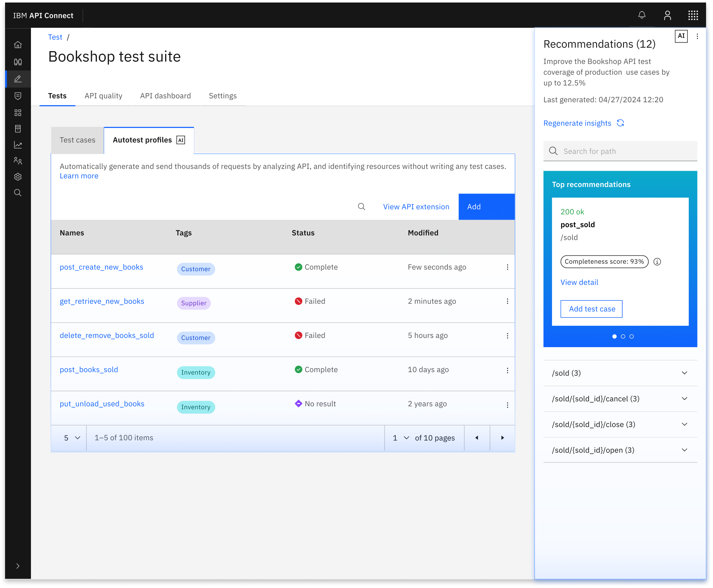
Task: Click the AI label in Recommendations panel
Action: tap(681, 36)
